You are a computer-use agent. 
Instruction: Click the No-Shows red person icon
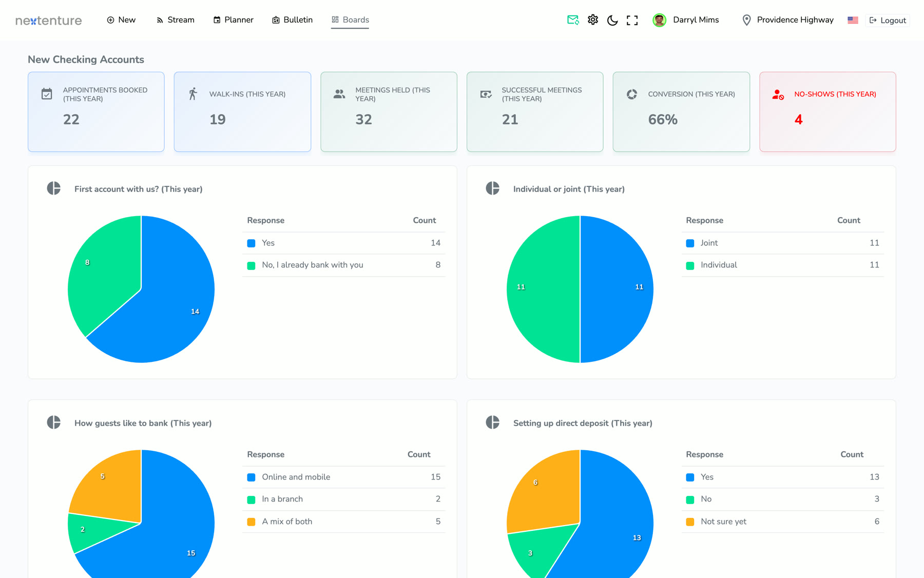click(x=778, y=94)
